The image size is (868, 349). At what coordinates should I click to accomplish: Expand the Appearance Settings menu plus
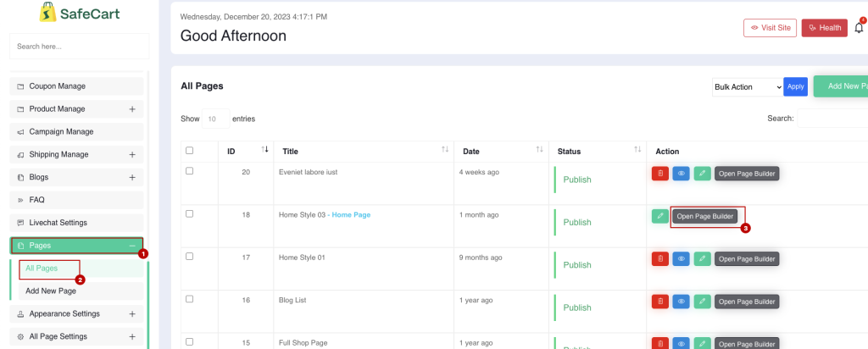pos(132,313)
